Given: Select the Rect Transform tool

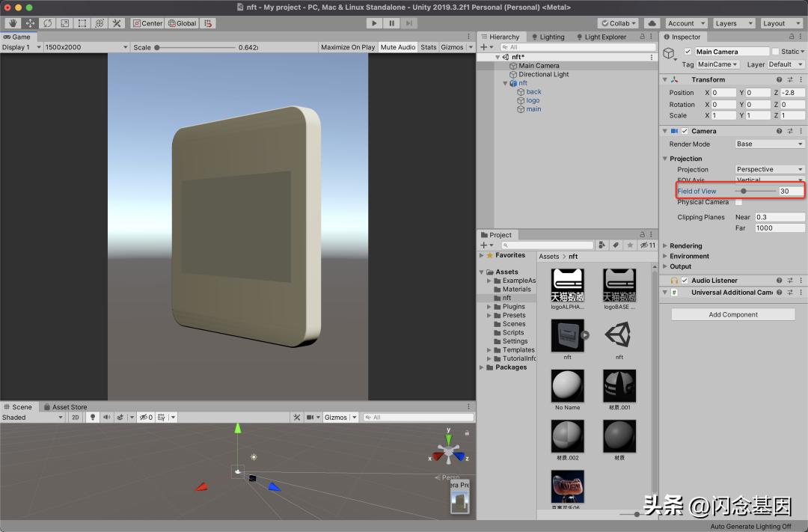Looking at the screenshot, I should [x=82, y=23].
